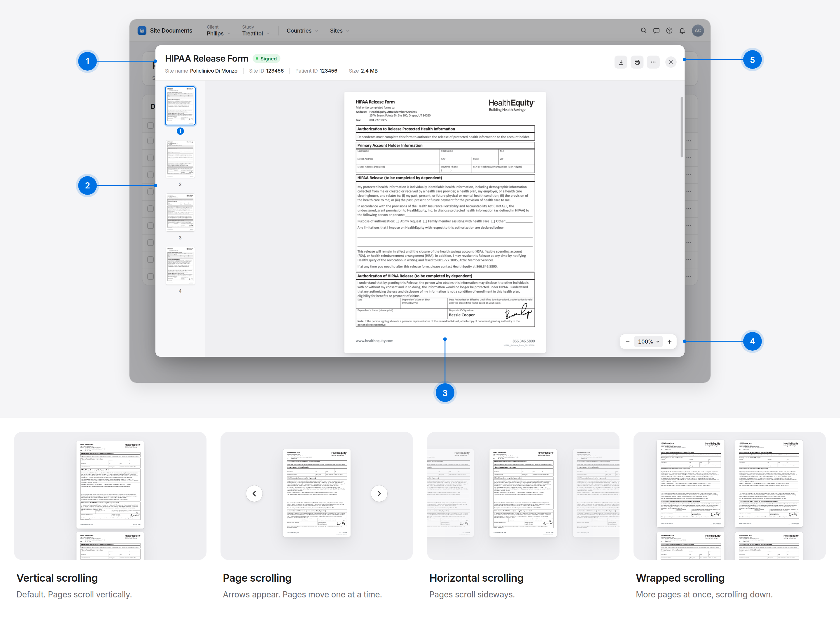Print the document via printer icon
This screenshot has height=619, width=840.
click(x=637, y=62)
